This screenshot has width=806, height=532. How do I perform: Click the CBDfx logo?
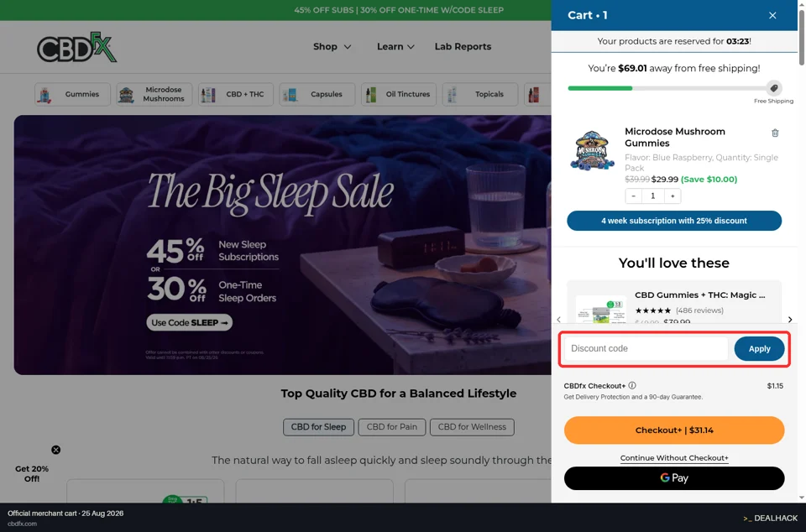pyautogui.click(x=77, y=47)
